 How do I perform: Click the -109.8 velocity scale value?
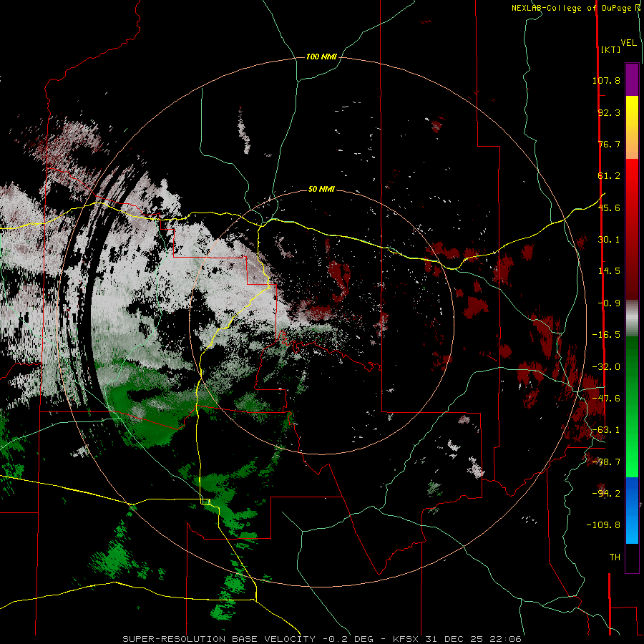click(603, 525)
